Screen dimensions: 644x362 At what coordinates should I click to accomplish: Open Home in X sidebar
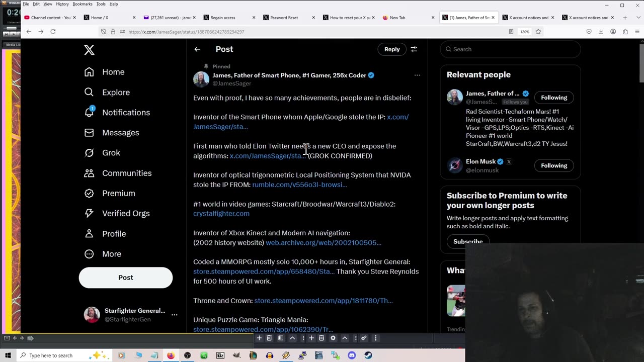point(105,72)
